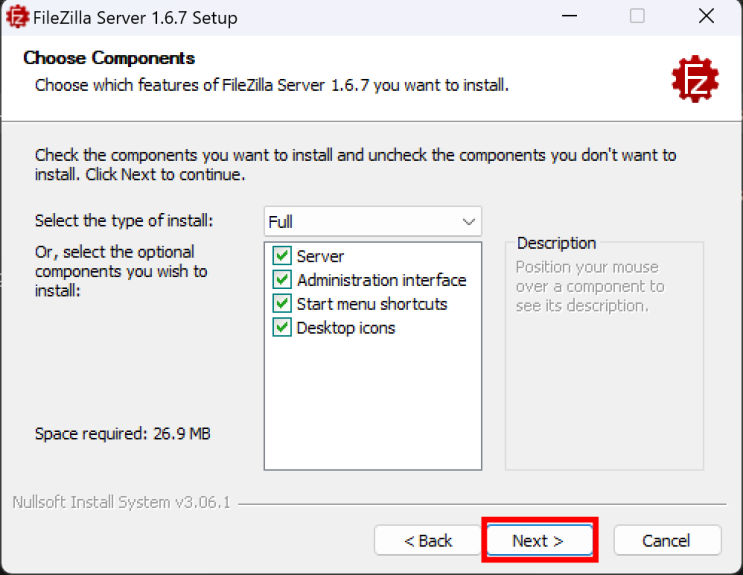743x575 pixels.
Task: Click the 'Select the type of install' label
Action: [x=124, y=221]
